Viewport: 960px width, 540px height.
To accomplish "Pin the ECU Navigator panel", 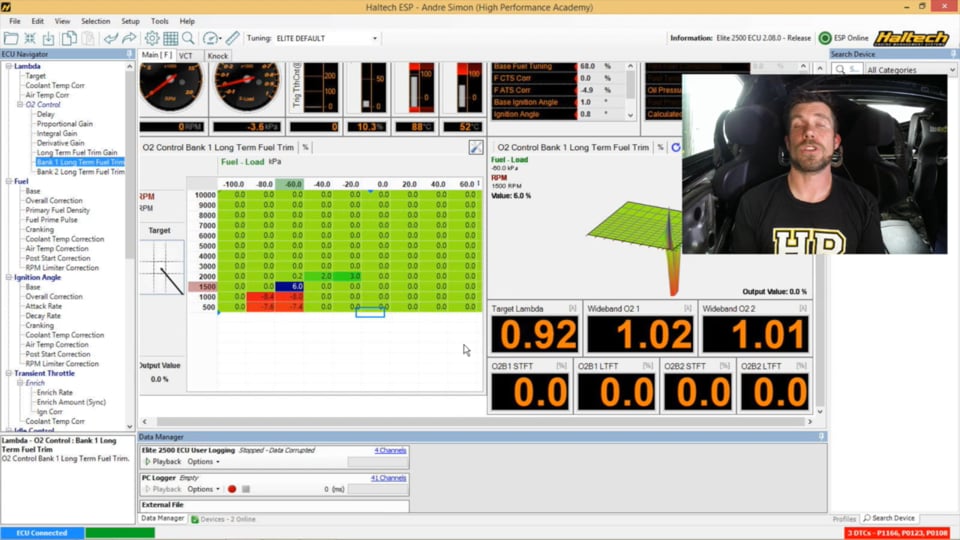I will (129, 54).
